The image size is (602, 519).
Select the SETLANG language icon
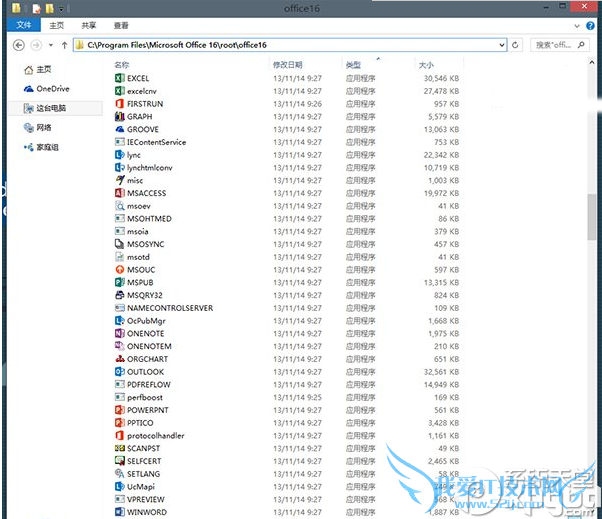[120, 473]
